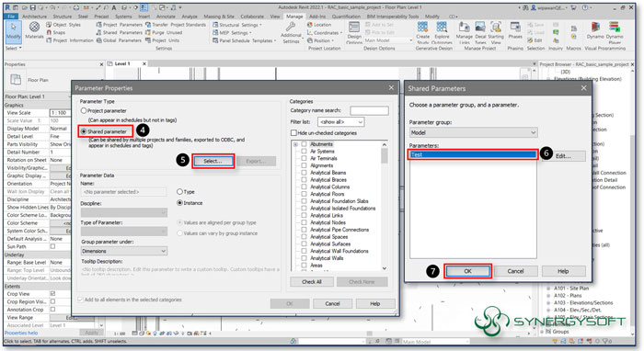Image resolution: width=644 pixels, height=351 pixels.
Task: Open Object Styles settings
Action: click(63, 25)
